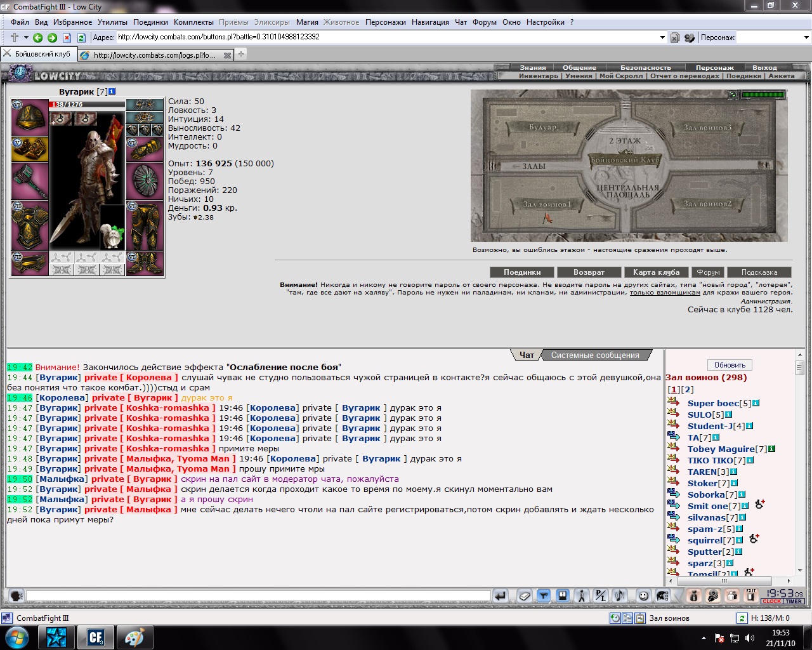The height and width of the screenshot is (650, 812).
Task: Open the Персонаж selector dropdown
Action: pyautogui.click(x=806, y=37)
